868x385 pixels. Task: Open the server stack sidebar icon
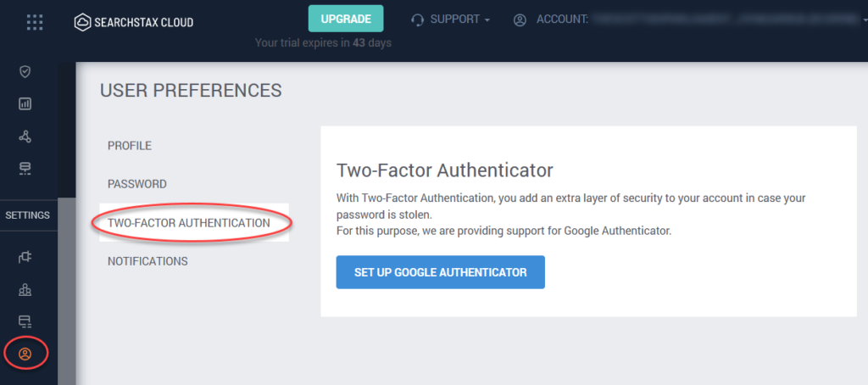point(25,169)
